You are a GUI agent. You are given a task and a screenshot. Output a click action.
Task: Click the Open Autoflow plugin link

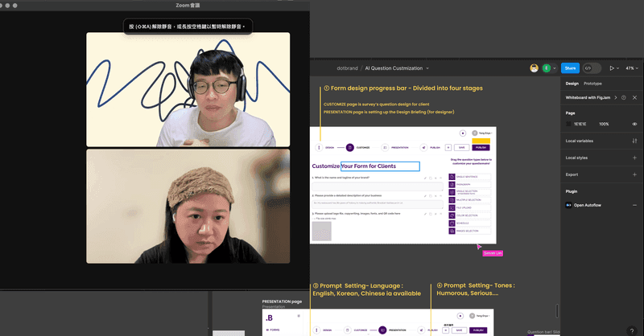(x=587, y=205)
